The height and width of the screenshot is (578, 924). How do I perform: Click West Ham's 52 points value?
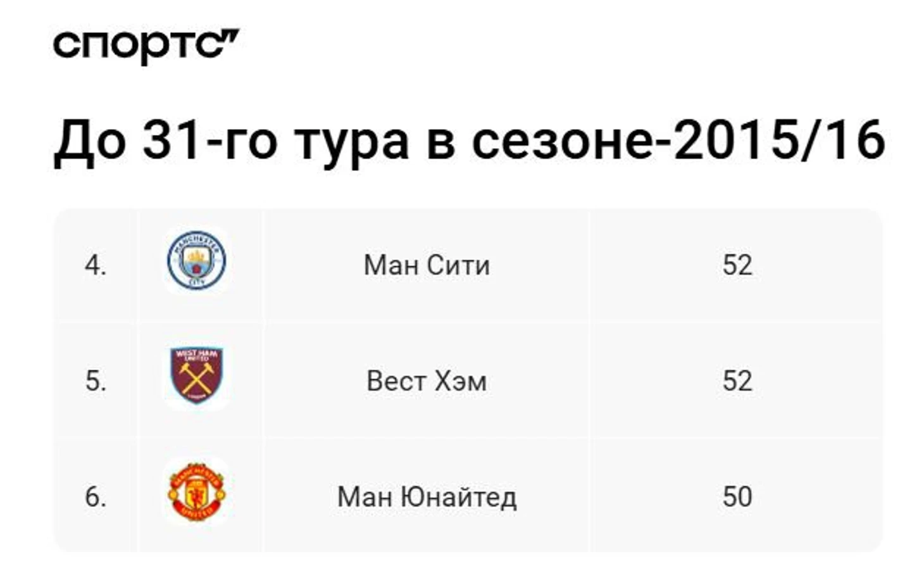[737, 381]
